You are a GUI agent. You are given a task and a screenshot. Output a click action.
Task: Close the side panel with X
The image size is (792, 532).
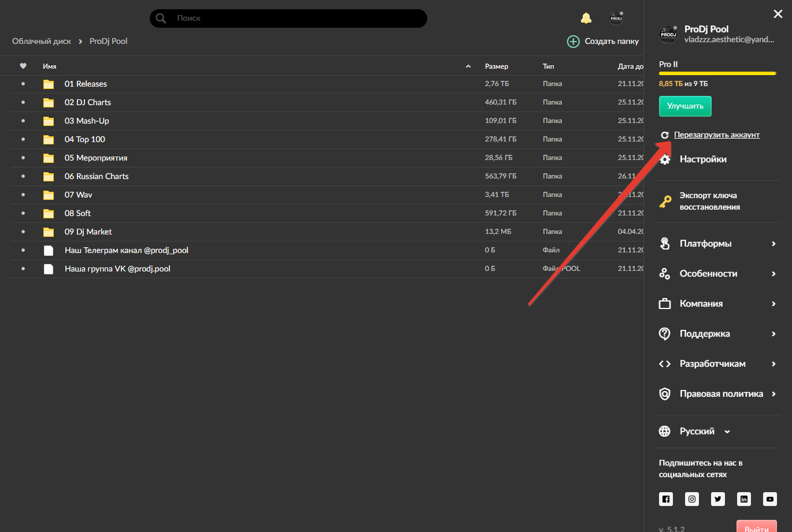pyautogui.click(x=778, y=14)
